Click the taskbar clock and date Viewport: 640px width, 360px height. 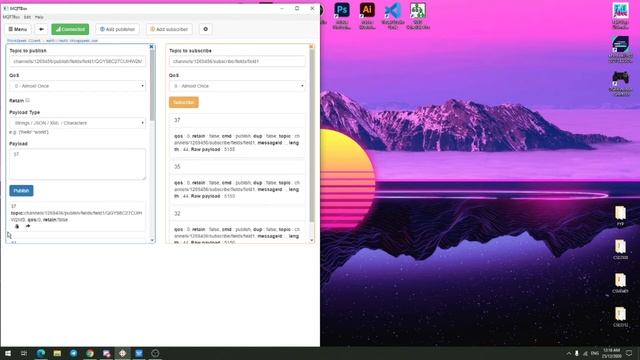[x=611, y=353]
